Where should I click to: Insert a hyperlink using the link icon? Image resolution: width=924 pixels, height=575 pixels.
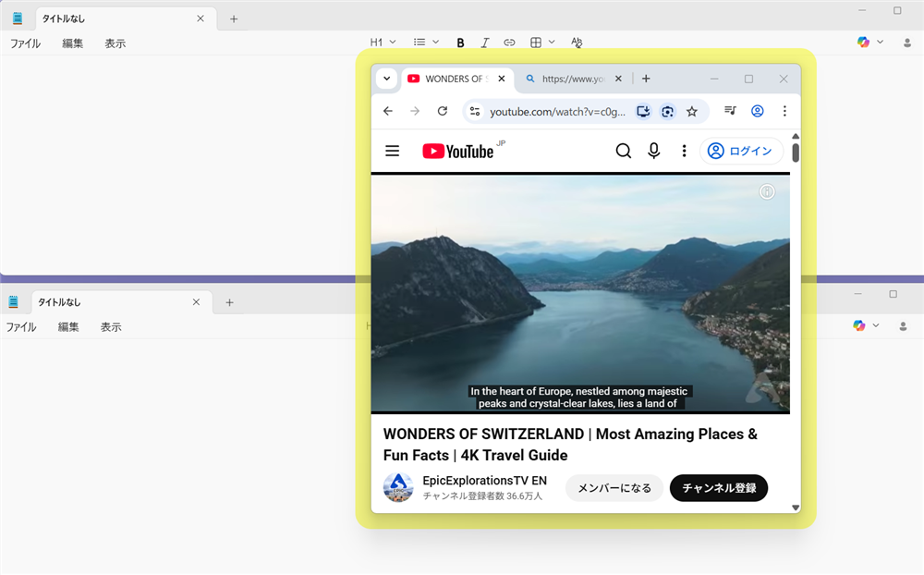[x=509, y=42]
